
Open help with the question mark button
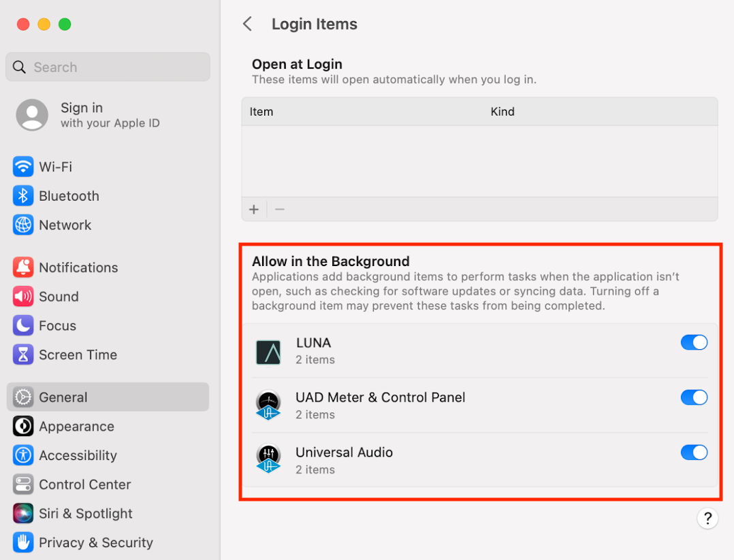click(707, 518)
